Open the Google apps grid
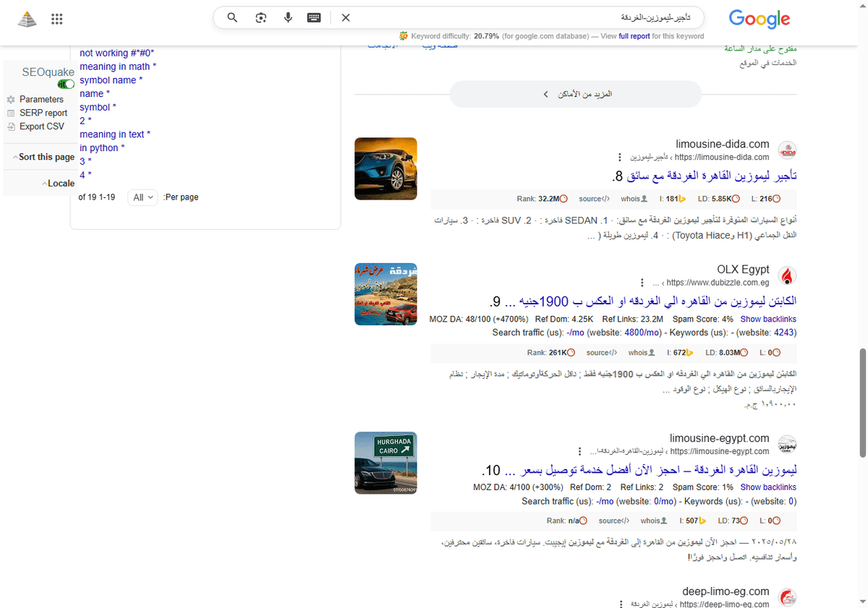The image size is (868, 608). (56, 19)
